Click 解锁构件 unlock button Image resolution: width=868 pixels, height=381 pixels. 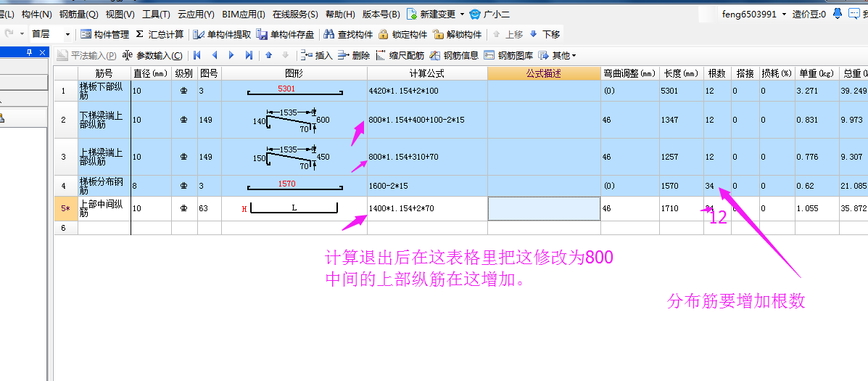click(457, 34)
